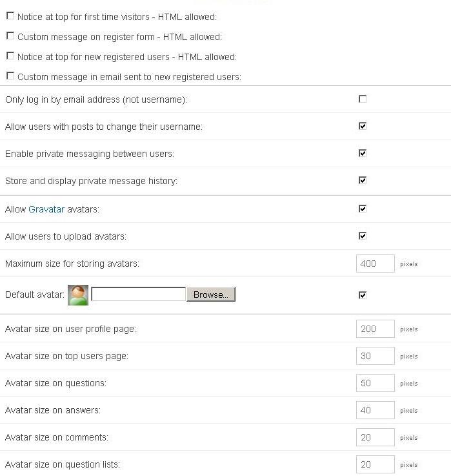Toggle the default avatar checkbox
This screenshot has height=476, width=451.
[363, 295]
